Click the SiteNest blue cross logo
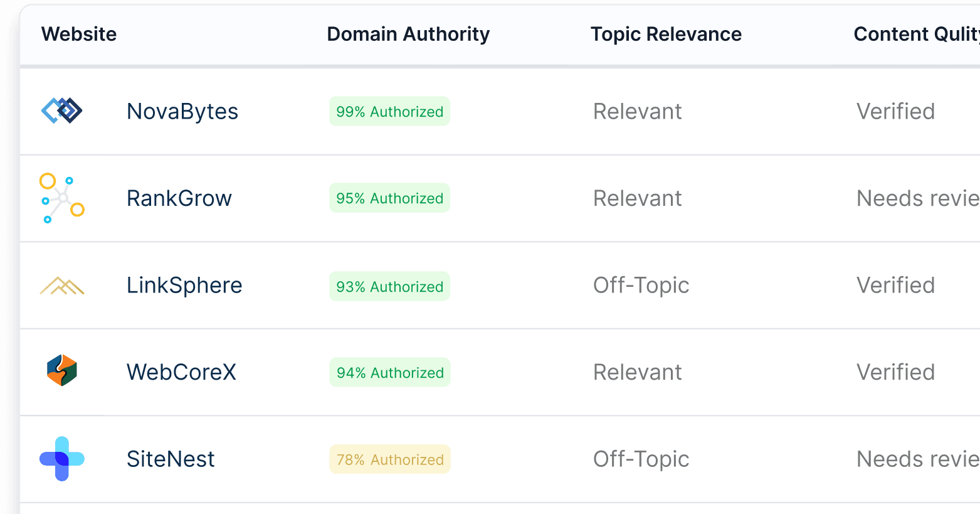The image size is (980, 514). click(x=61, y=459)
